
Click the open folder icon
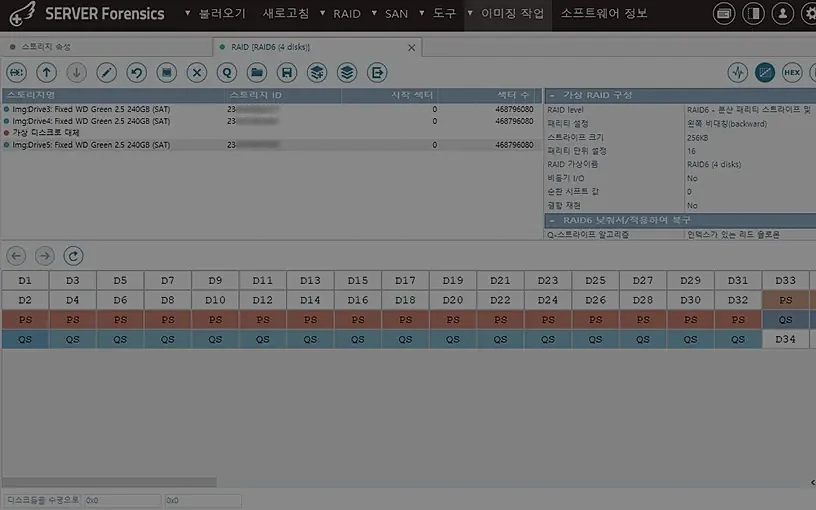coord(257,72)
